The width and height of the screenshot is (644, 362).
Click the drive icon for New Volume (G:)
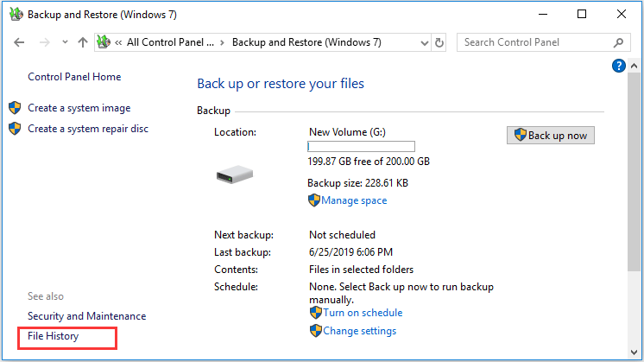pos(235,175)
